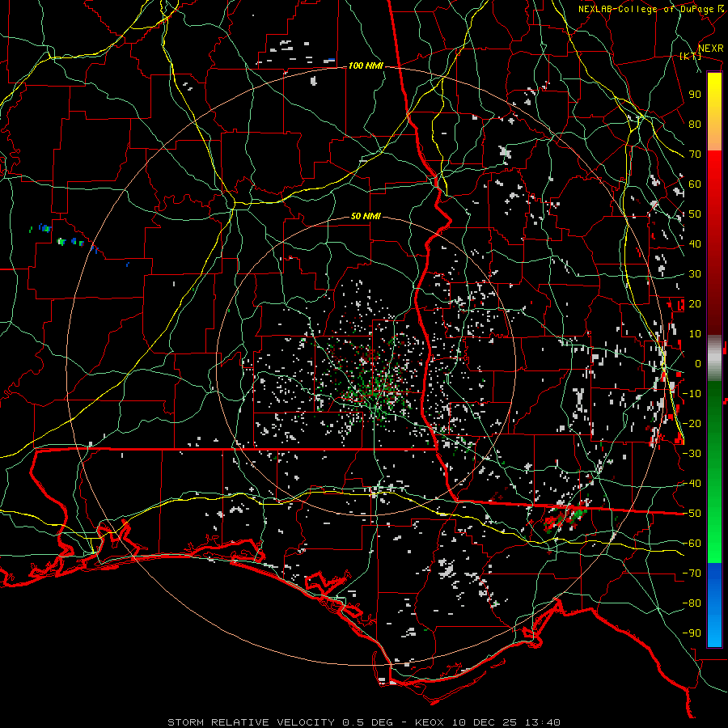
Task: Click the -80 value on the velocity scale
Action: [x=692, y=603]
